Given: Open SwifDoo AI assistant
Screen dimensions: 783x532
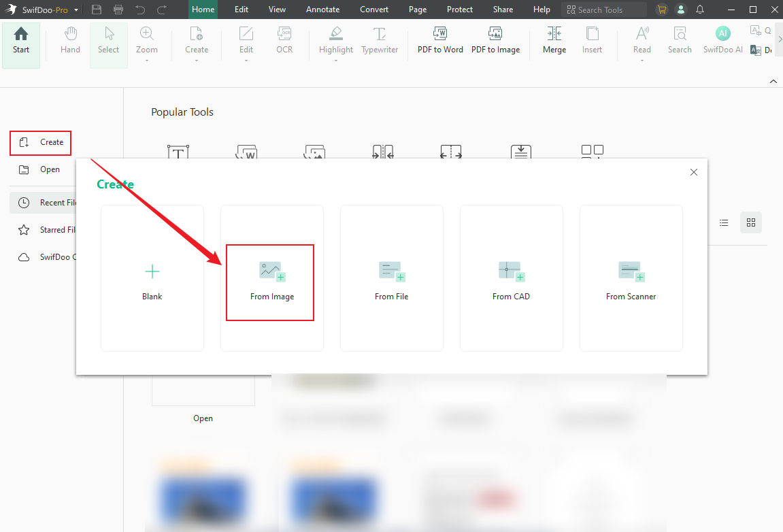Looking at the screenshot, I should coord(722,43).
